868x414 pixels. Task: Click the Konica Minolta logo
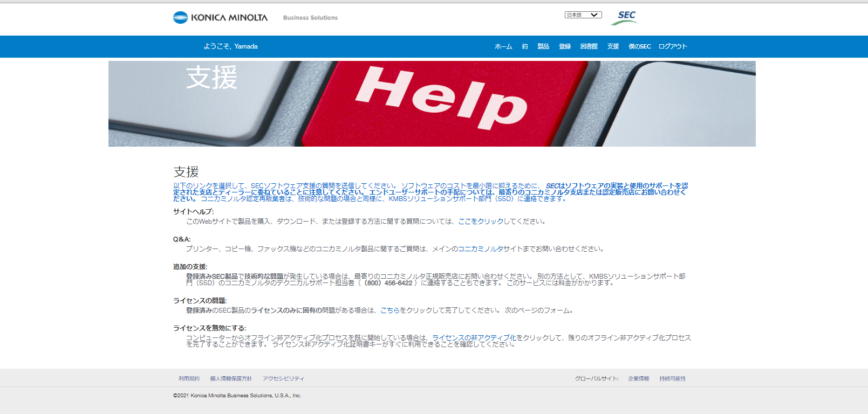pyautogui.click(x=220, y=17)
